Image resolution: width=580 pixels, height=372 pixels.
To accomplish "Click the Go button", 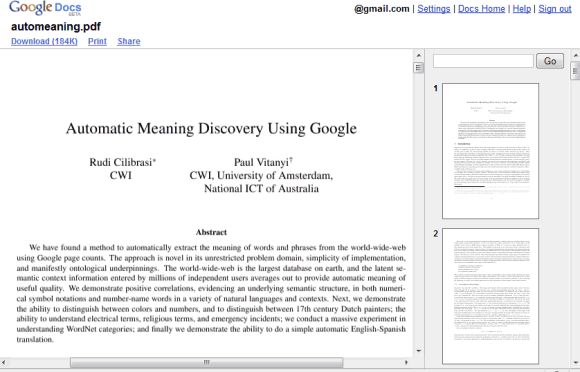I will pos(550,61).
